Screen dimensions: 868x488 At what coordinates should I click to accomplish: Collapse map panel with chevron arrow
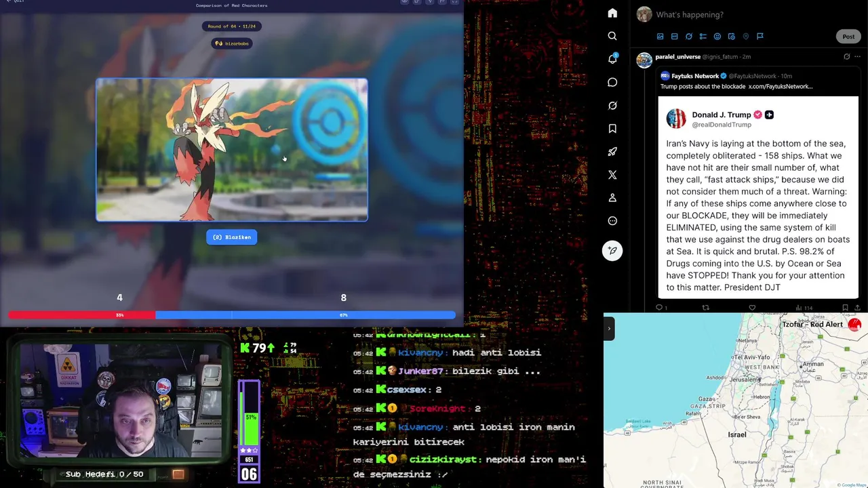[609, 329]
